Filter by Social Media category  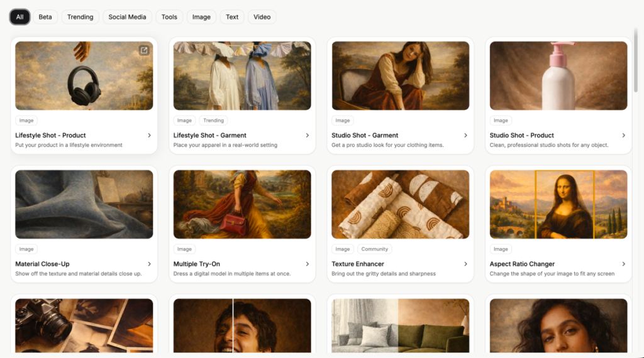click(x=127, y=17)
